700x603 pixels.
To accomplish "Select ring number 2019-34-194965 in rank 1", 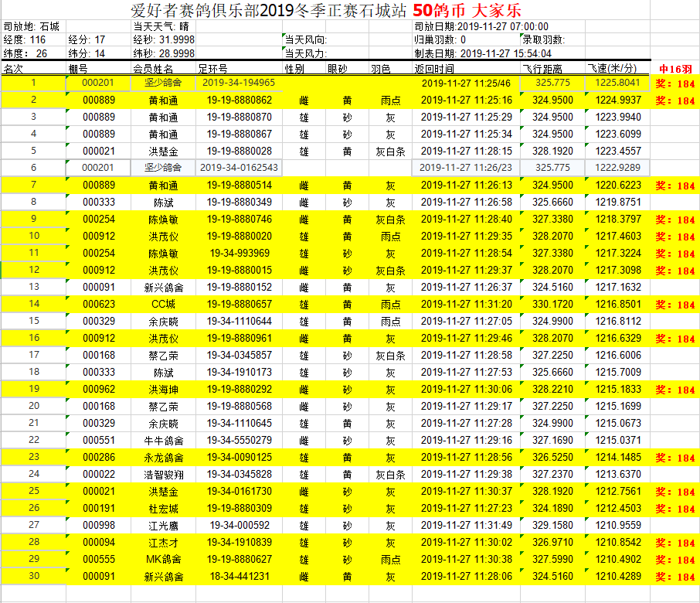I will click(x=239, y=83).
